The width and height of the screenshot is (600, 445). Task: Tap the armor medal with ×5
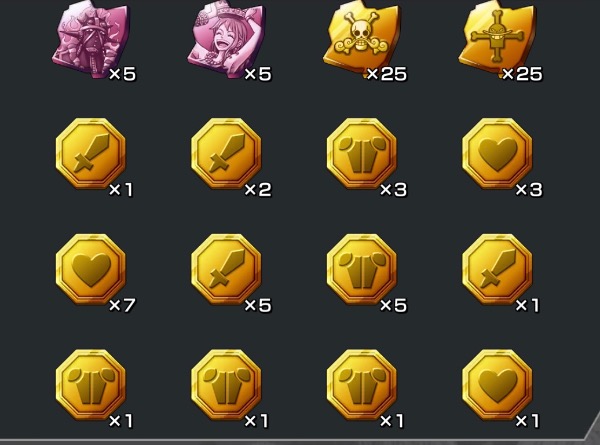pos(362,269)
